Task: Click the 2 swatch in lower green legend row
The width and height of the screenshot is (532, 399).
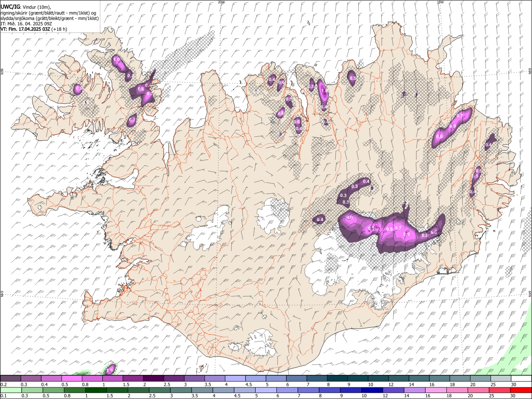Action: 138,390
